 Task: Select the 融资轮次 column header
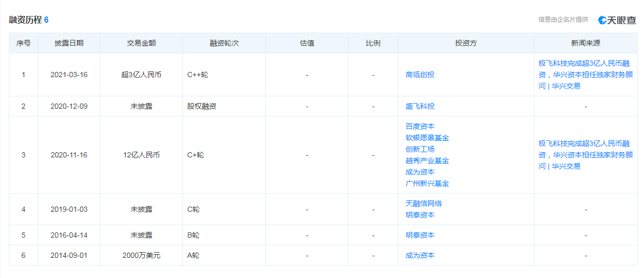click(224, 43)
